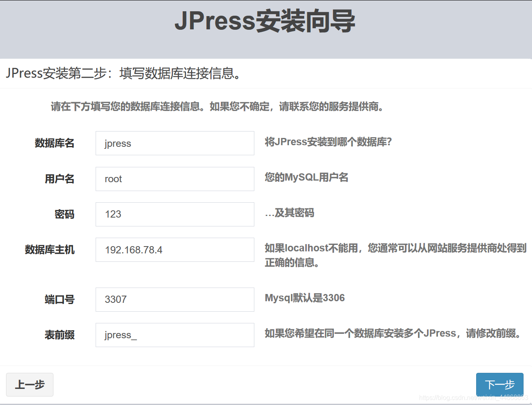Viewport: 532px width, 405px height.
Task: Click the localhost hint text beside host field
Action: click(x=396, y=255)
